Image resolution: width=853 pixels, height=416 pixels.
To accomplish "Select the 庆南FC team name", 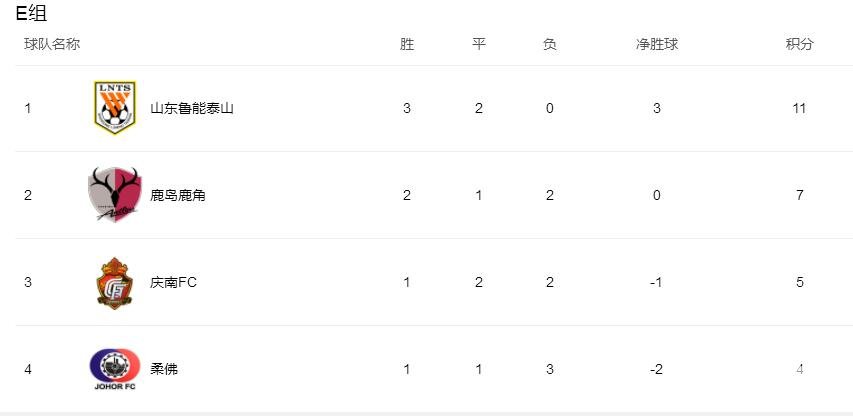I will (x=173, y=282).
